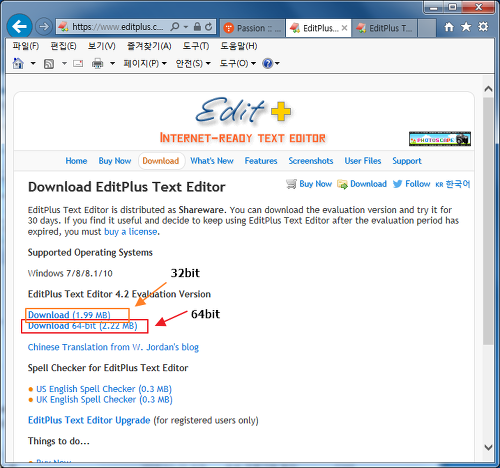
Task: Click the command bar home page icon
Action: [18, 63]
